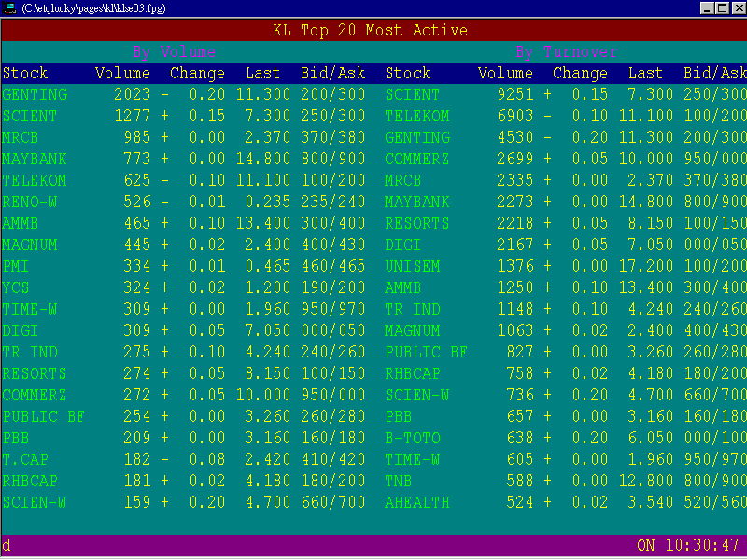
Task: Close the klkse03.fpg window
Action: click(x=737, y=7)
